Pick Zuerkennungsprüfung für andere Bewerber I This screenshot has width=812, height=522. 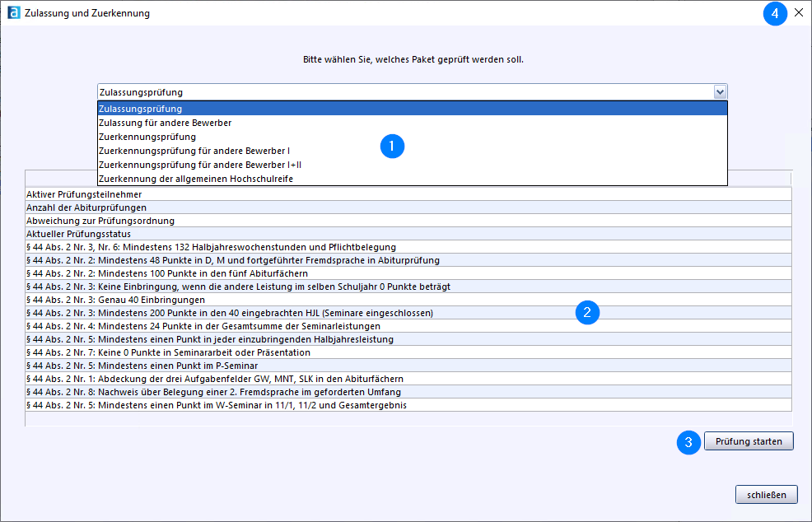(413, 151)
